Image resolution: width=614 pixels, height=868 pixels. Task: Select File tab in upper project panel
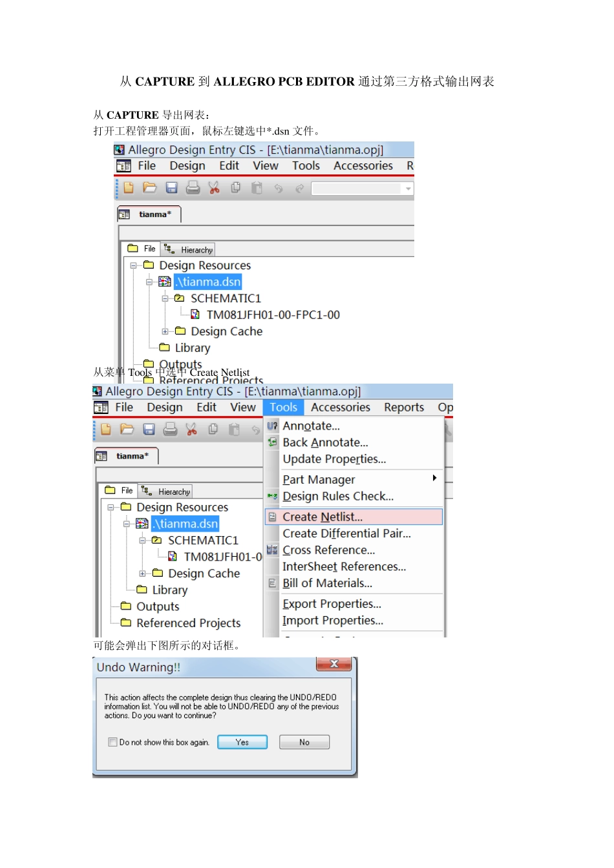point(142,249)
